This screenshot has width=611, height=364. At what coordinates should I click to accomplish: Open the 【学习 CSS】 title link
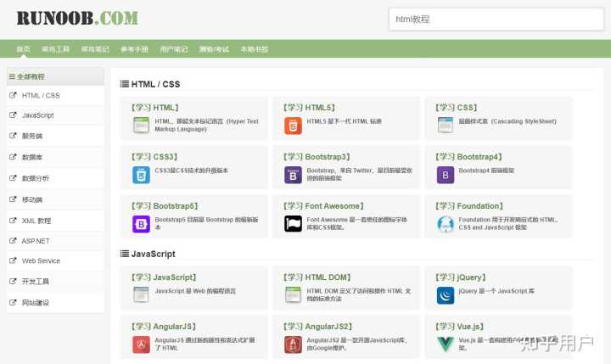click(x=456, y=108)
